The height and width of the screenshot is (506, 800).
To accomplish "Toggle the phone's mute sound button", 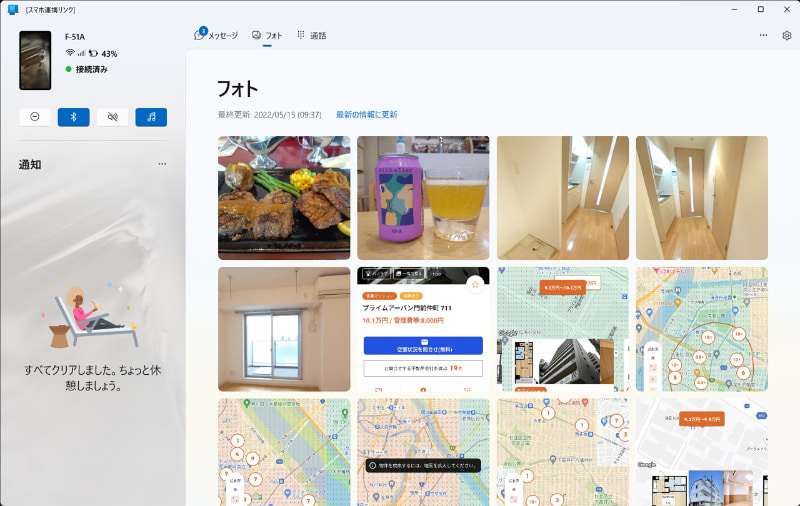I will pos(112,117).
